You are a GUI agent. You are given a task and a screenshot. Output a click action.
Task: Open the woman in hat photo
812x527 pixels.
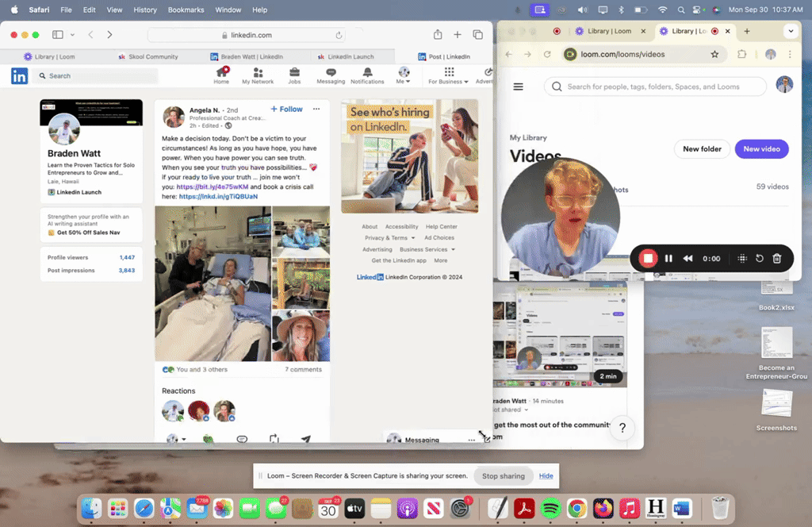click(x=301, y=336)
